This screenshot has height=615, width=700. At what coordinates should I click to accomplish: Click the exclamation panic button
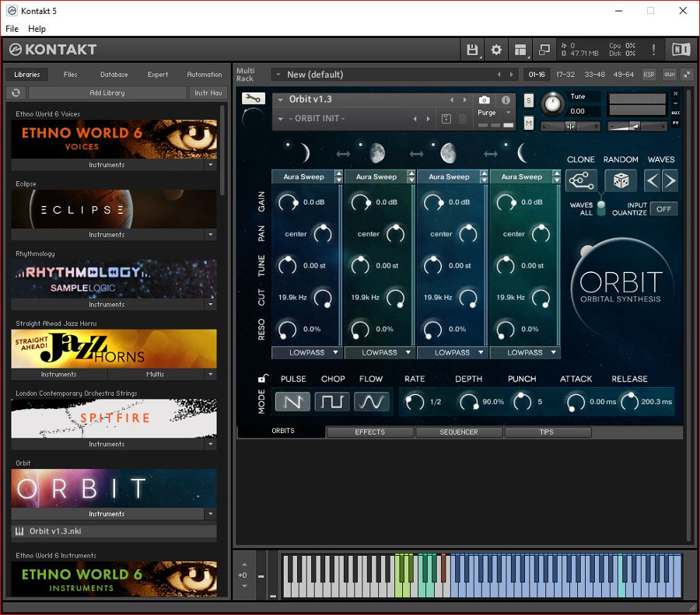tap(653, 50)
